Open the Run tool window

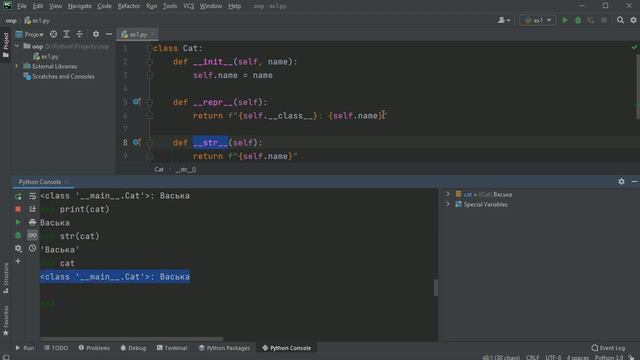[24, 348]
